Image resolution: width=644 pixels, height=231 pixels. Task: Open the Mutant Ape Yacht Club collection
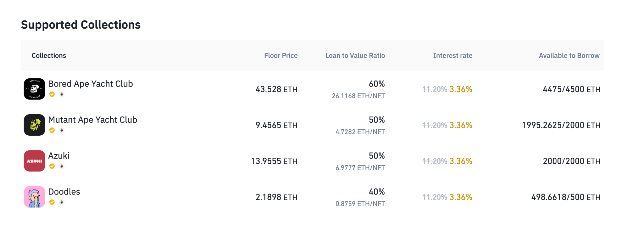click(93, 120)
